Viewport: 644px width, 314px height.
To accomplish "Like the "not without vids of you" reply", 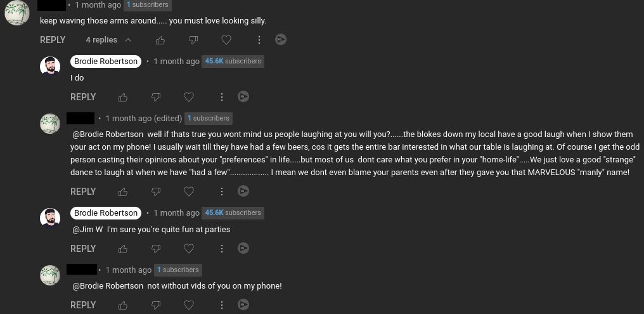I will point(122,305).
